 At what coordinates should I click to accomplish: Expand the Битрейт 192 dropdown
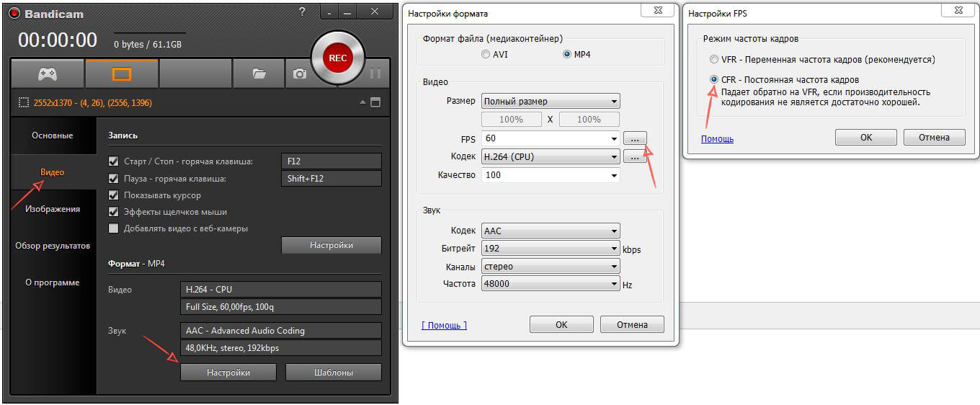tap(551, 249)
